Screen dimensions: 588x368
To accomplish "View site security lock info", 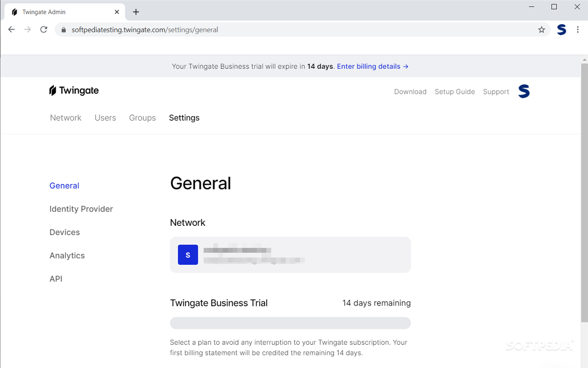I will pyautogui.click(x=64, y=30).
